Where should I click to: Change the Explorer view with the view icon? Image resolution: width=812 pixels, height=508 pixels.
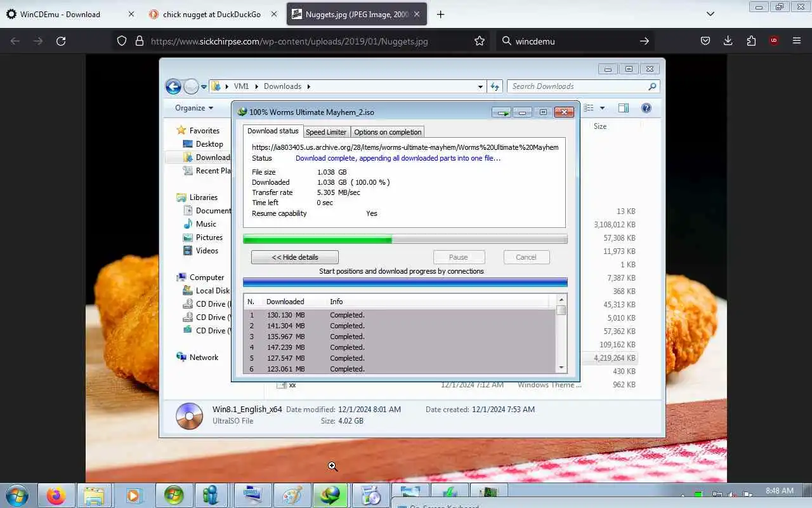tap(588, 108)
